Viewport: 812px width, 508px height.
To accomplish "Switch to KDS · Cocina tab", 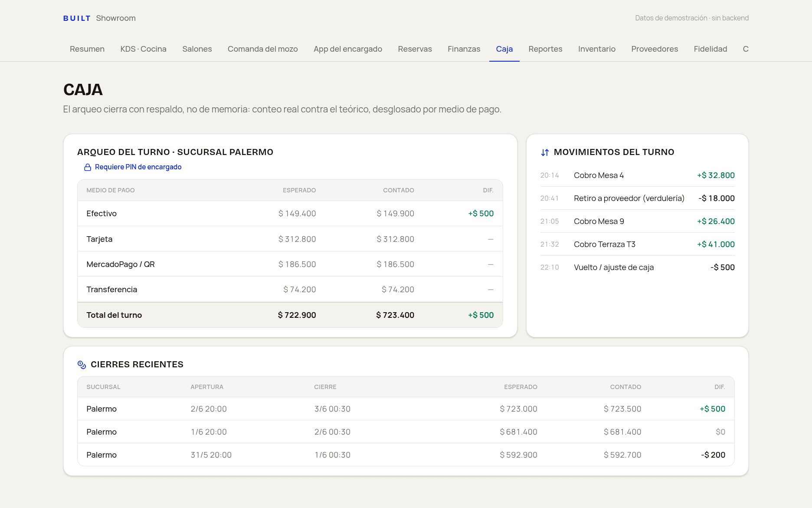I will click(143, 49).
